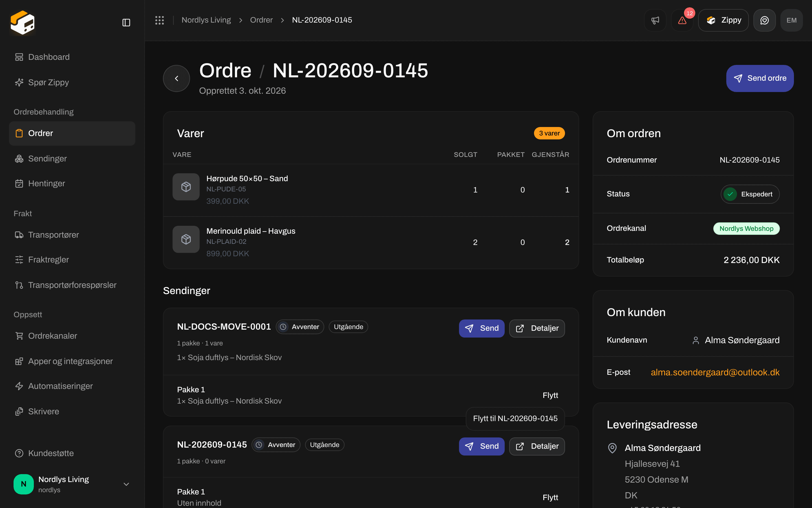Go to Nordlys Living breadcrumb
812x508 pixels.
click(x=206, y=20)
